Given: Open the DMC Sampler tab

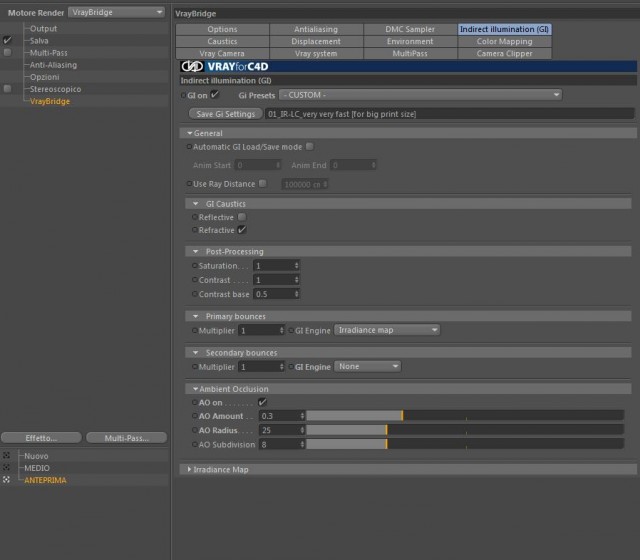Looking at the screenshot, I should (x=410, y=29).
